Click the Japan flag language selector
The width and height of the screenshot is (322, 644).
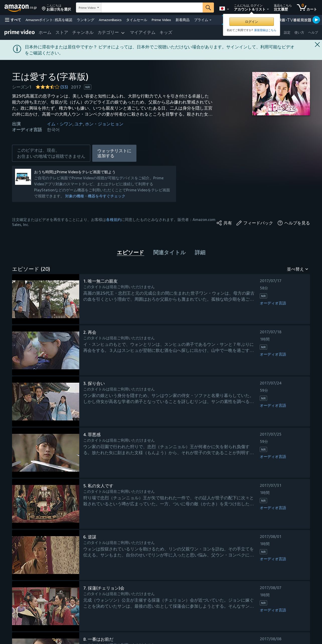(224, 9)
